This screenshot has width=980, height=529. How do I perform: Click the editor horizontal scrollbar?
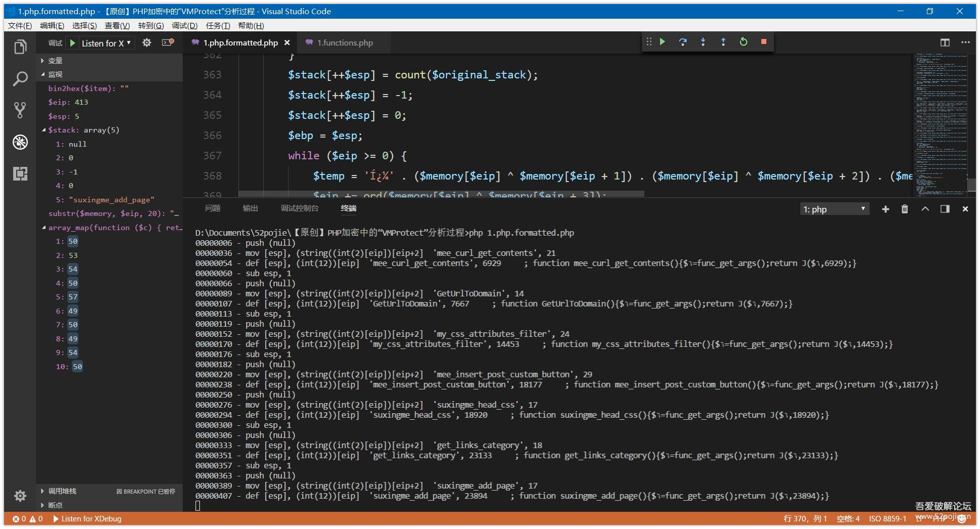[441, 194]
